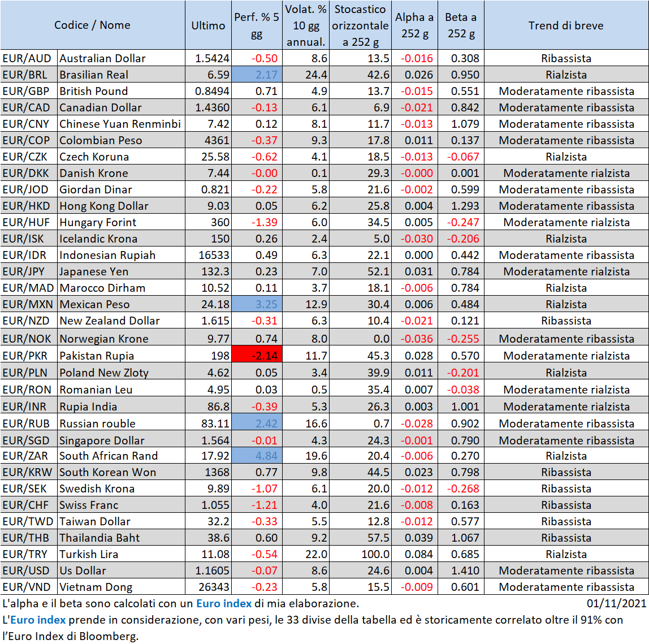Select the 'Taiwan Dollar' cell

122,521
